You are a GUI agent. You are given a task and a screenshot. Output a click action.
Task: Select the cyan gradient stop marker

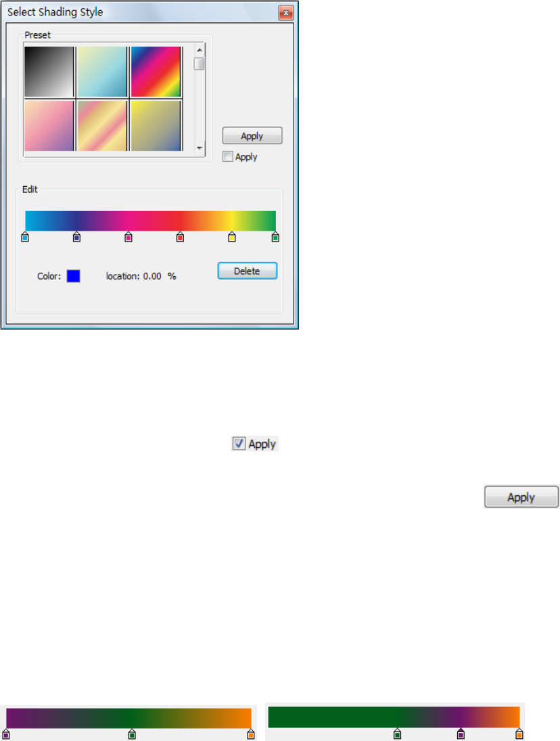pos(25,237)
